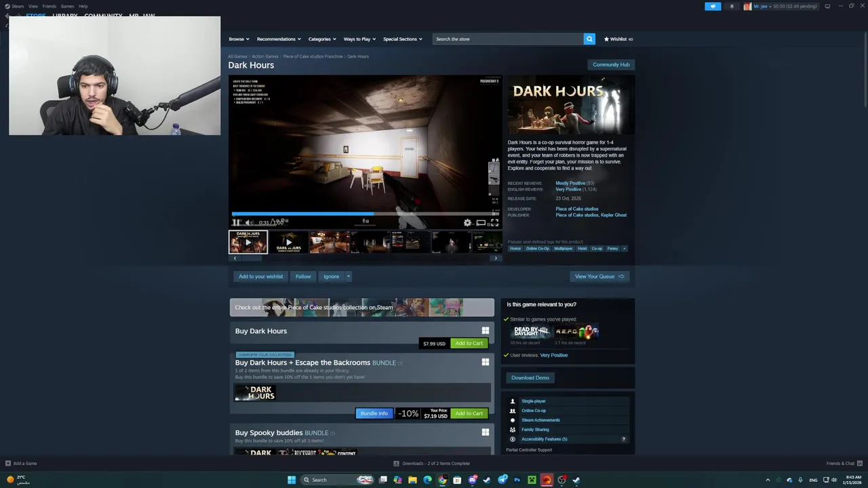Add Dark Hours $7.99 to cart
The height and width of the screenshot is (488, 868).
pos(469,343)
